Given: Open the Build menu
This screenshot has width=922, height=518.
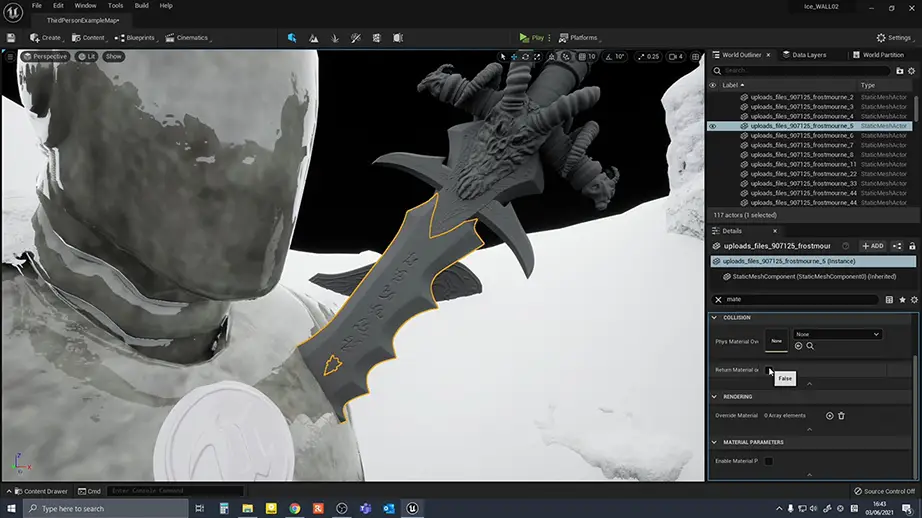Looking at the screenshot, I should click(142, 5).
